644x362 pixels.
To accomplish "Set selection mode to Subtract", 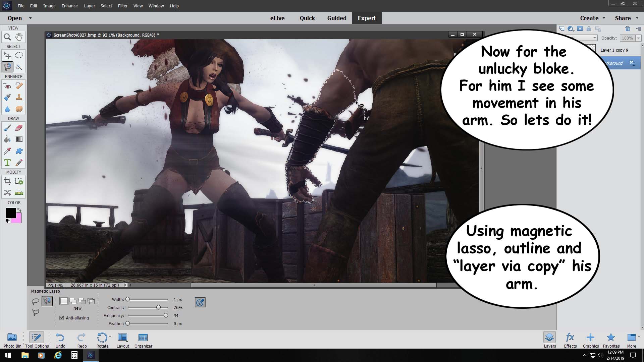I will coord(82,301).
